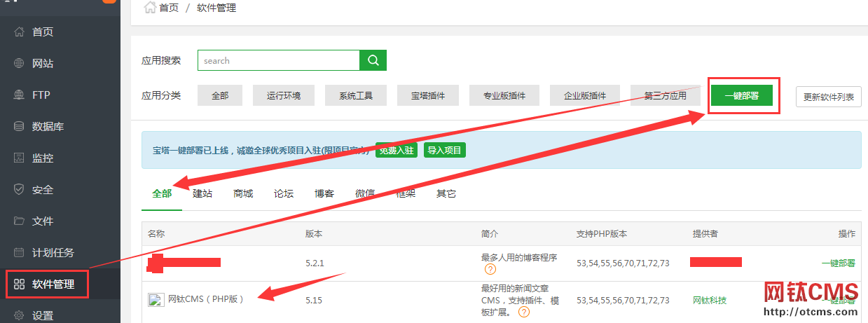The image size is (868, 323).
Task: Filter category by 专业版插件
Action: coord(504,95)
